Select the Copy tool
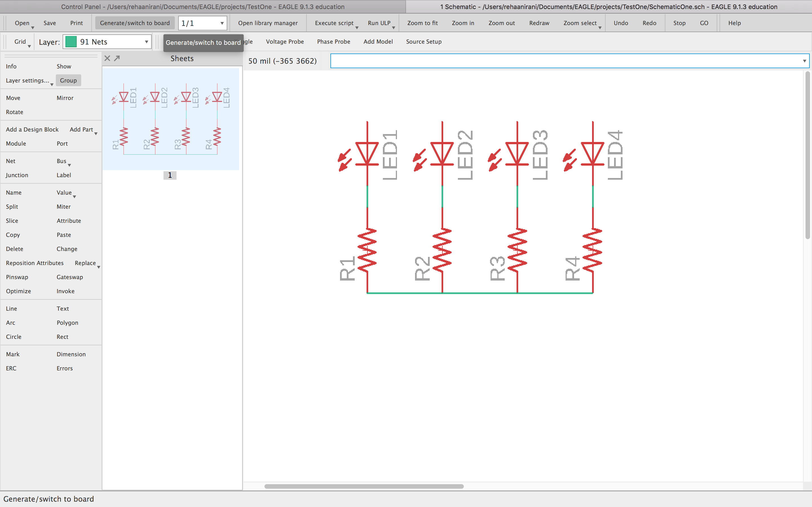Viewport: 812px width, 507px height. (x=13, y=235)
